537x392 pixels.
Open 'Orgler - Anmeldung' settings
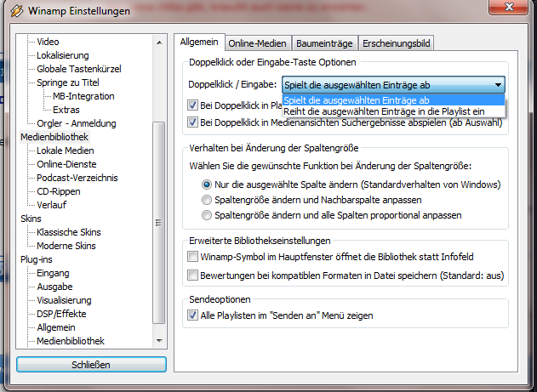point(77,123)
